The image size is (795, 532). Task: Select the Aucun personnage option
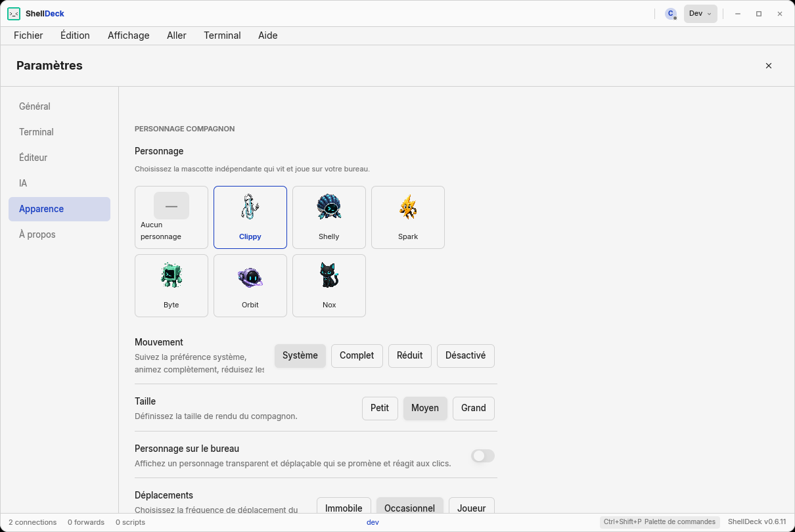point(171,217)
